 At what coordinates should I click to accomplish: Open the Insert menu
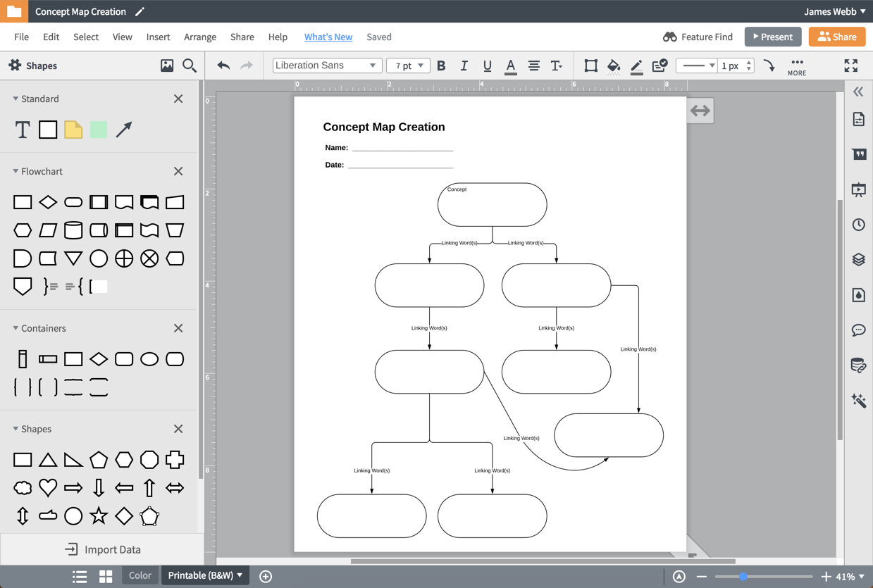[158, 37]
